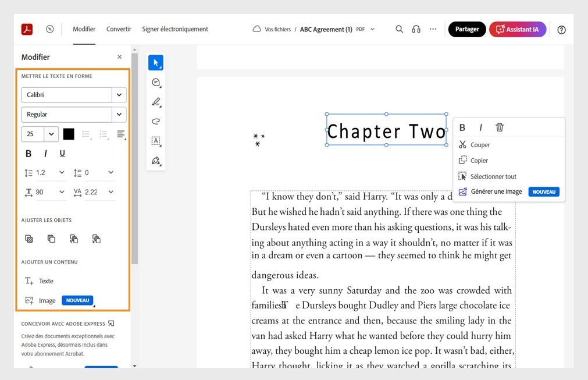588x380 pixels.
Task: Open black text color swatch
Action: tap(69, 134)
